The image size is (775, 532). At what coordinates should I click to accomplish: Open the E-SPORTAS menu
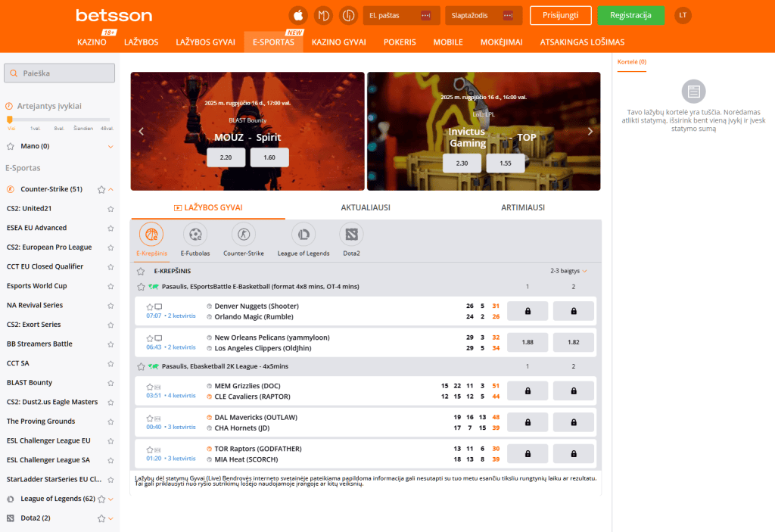point(273,42)
